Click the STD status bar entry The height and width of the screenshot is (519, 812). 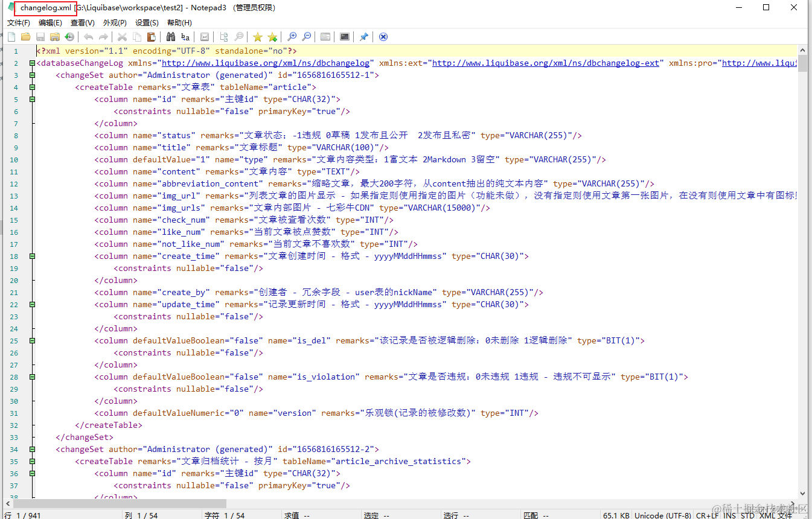click(747, 515)
